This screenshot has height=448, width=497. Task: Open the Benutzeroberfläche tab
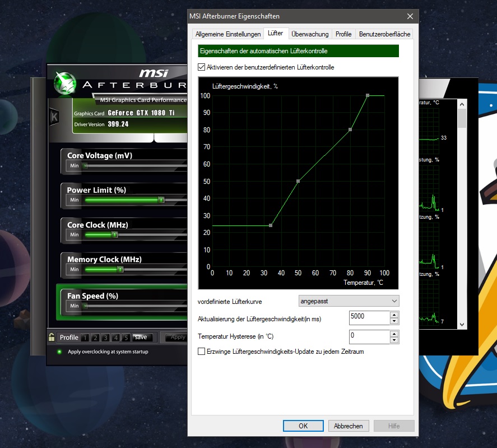(384, 34)
